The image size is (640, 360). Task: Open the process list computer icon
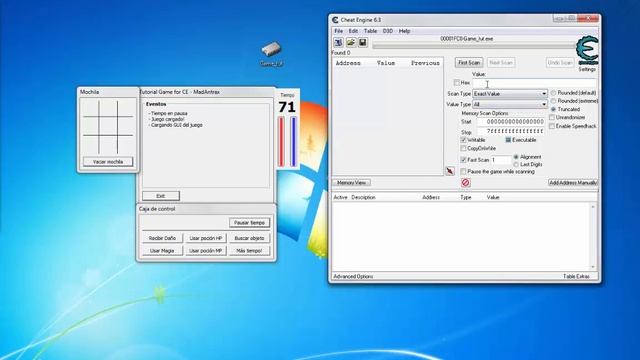point(338,42)
